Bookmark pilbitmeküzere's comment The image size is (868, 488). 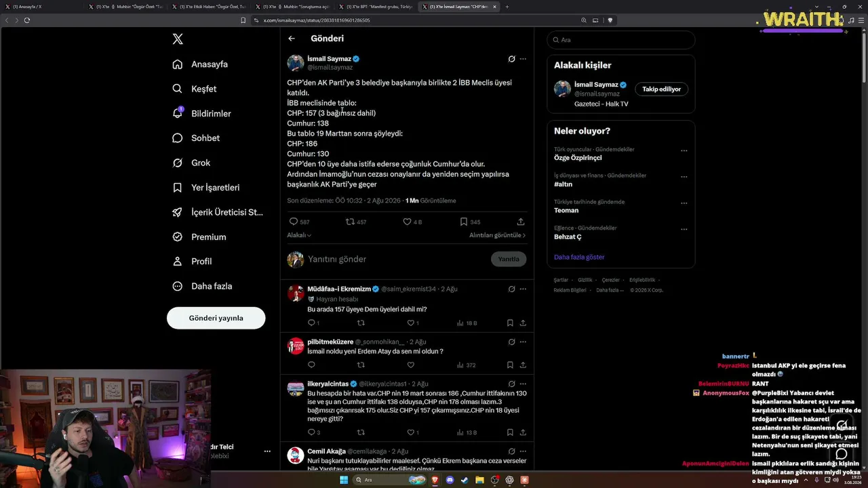(x=510, y=365)
